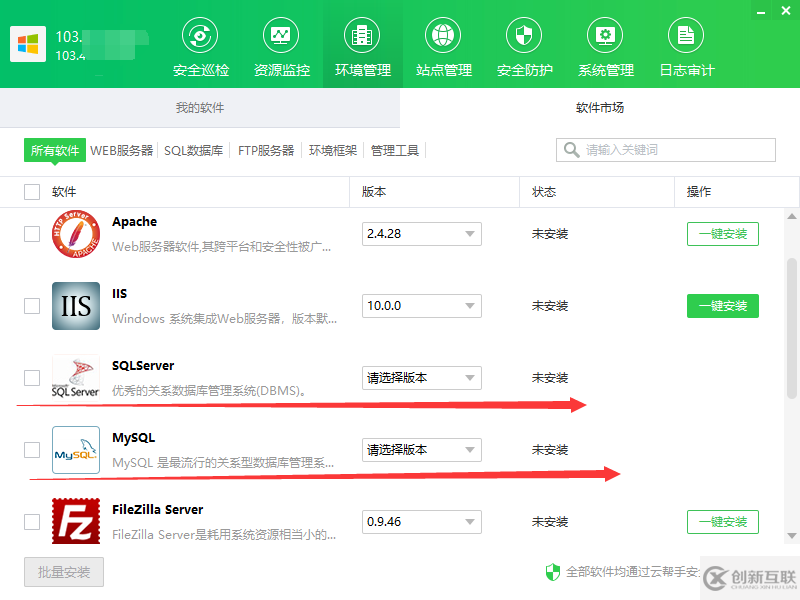Click the green shield icon near bottom
800x600 pixels.
[553, 572]
